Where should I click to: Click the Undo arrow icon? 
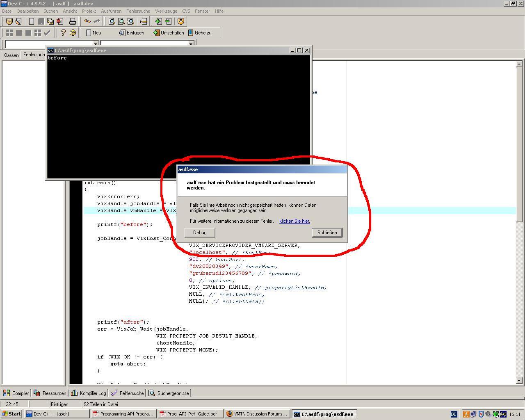tap(87, 21)
